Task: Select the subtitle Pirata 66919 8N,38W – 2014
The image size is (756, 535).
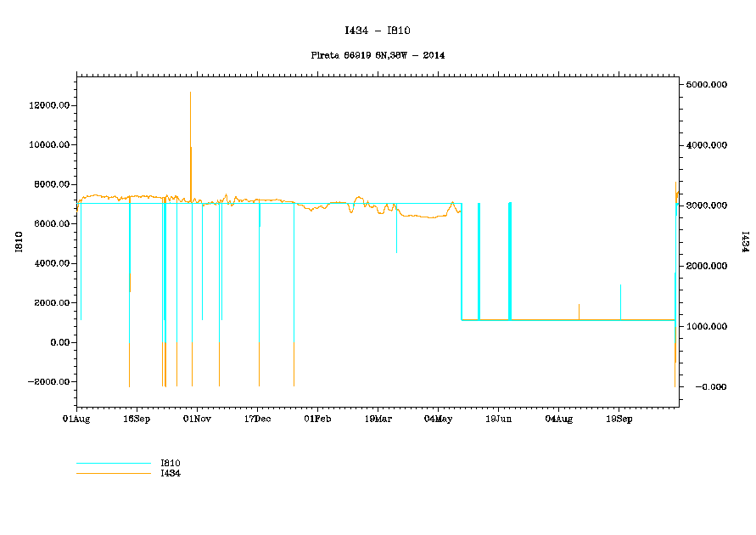Action: 378,55
